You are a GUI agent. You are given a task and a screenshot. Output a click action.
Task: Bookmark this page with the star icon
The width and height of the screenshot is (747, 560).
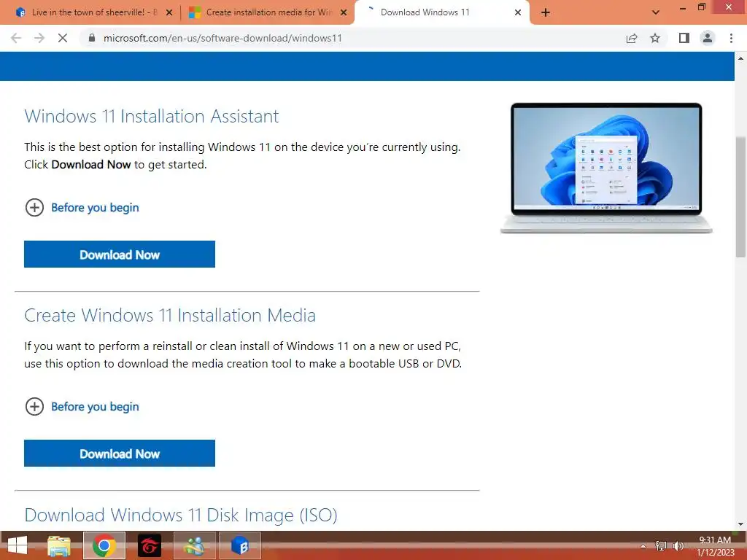[x=655, y=38]
